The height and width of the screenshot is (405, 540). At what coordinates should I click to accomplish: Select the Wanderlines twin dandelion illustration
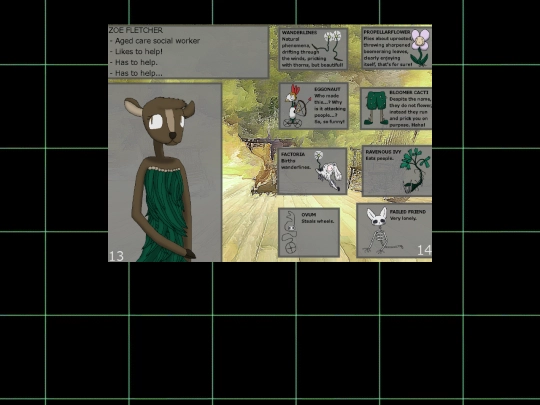[x=328, y=46]
